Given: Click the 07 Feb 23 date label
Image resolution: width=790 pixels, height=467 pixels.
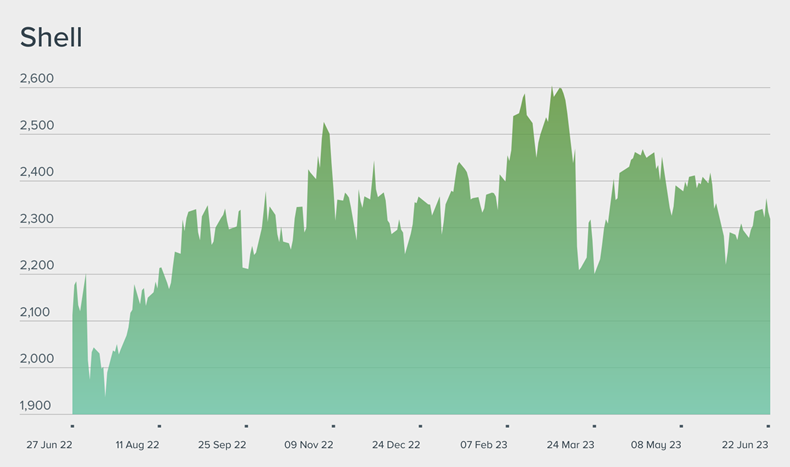Looking at the screenshot, I should point(484,444).
